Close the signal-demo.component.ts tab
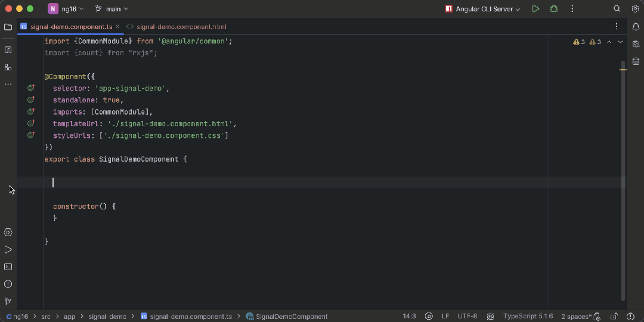The height and width of the screenshot is (322, 644). (117, 27)
